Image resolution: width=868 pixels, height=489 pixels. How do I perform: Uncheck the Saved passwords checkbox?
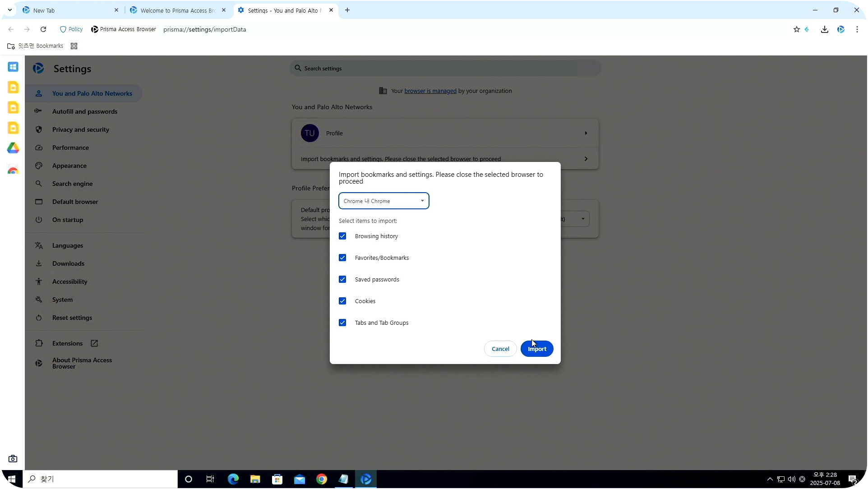click(342, 280)
